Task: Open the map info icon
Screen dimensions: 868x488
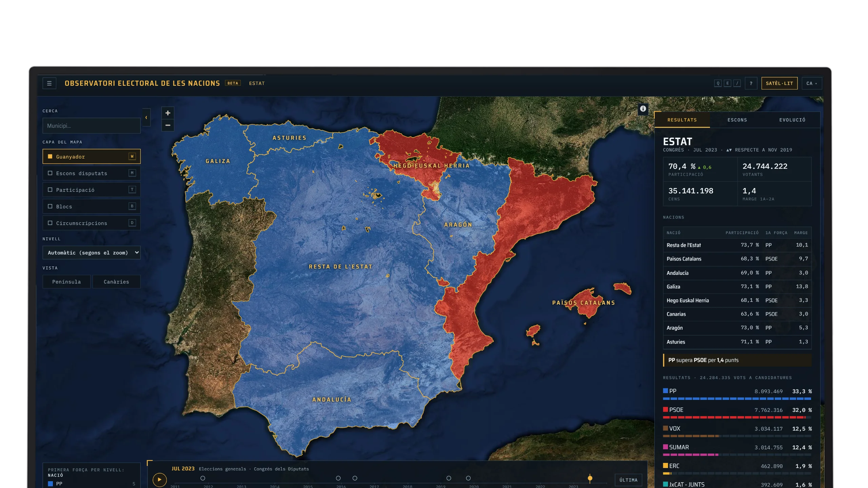Action: coord(643,109)
